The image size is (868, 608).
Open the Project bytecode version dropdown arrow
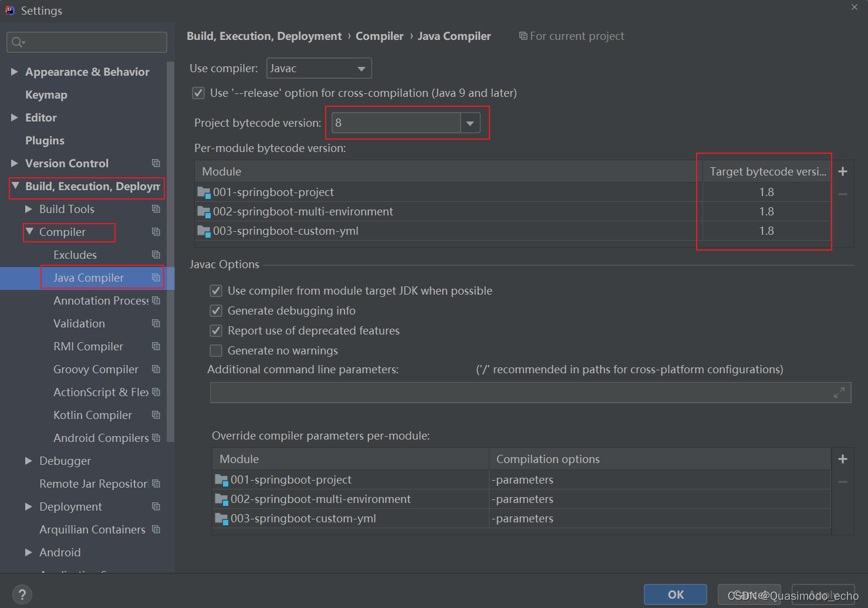pyautogui.click(x=470, y=123)
